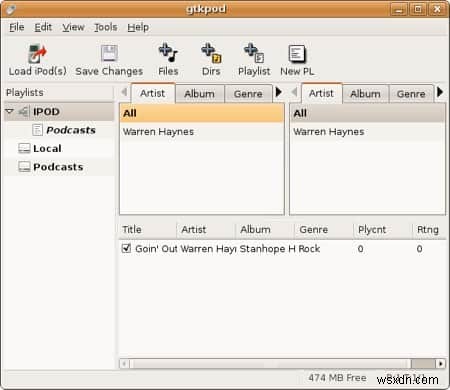This screenshot has height=390, width=450.
Task: Switch to Genre tab in left pane
Action: [248, 94]
